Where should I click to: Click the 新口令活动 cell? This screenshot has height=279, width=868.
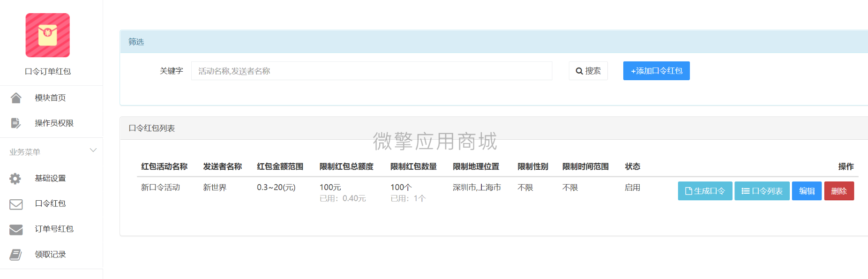[160, 187]
